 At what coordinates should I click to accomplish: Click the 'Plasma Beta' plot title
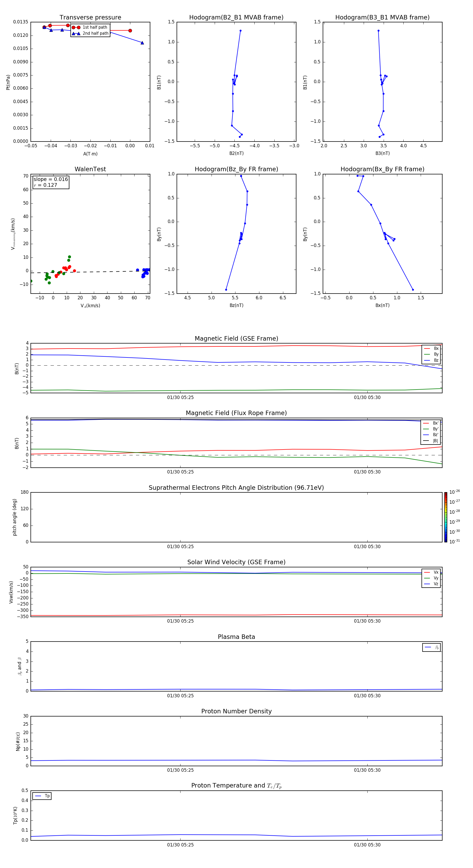pyautogui.click(x=236, y=637)
